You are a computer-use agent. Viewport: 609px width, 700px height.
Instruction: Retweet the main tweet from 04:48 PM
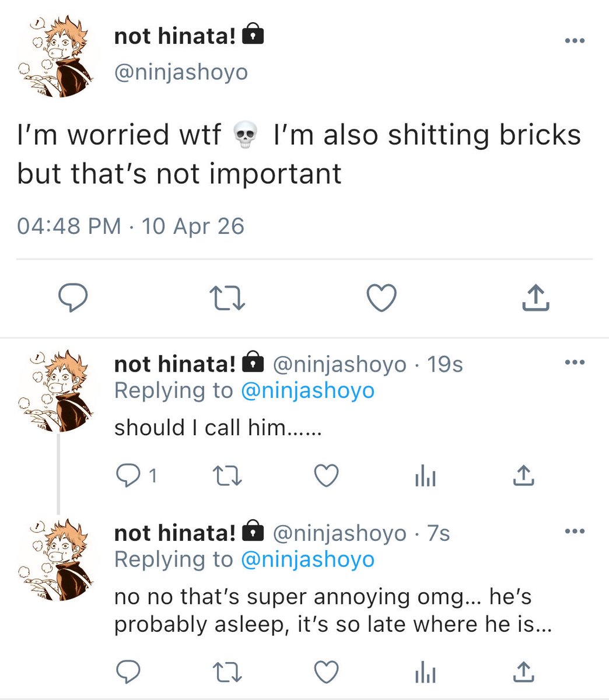tap(228, 299)
